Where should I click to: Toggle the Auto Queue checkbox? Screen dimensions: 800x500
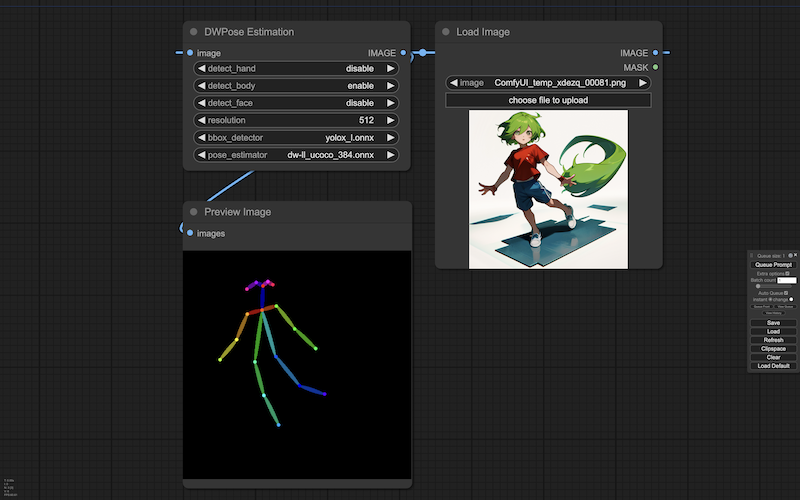[786, 293]
